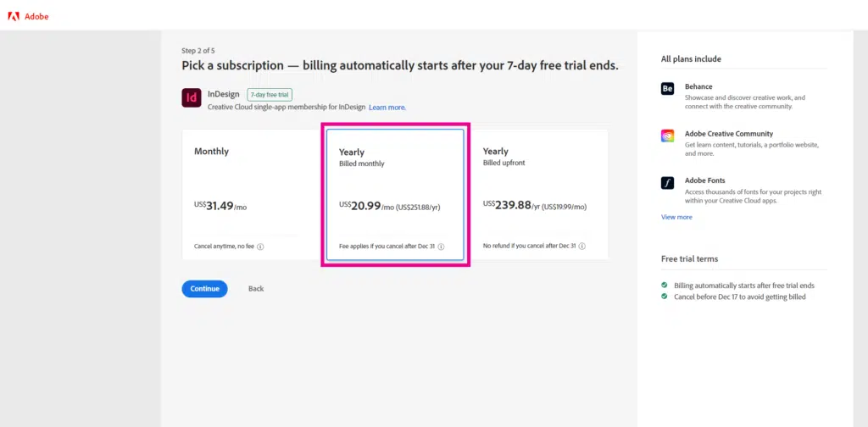Select the Yearly, Billed upfront plan card

[538, 195]
